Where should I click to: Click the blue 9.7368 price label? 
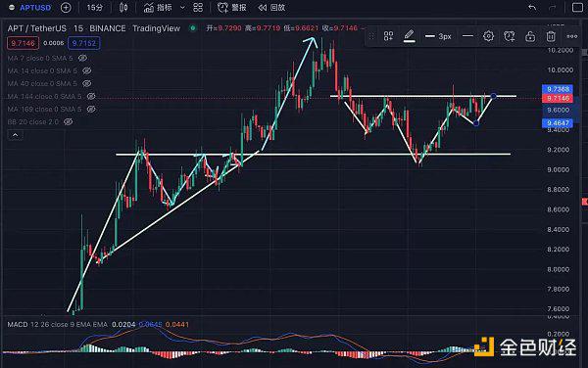coord(558,89)
